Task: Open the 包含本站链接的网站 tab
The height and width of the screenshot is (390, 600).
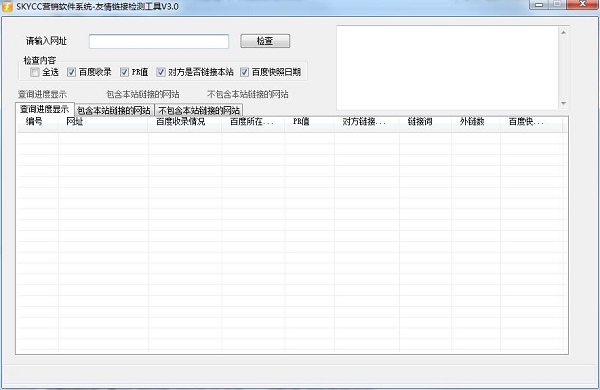Action: pyautogui.click(x=114, y=111)
